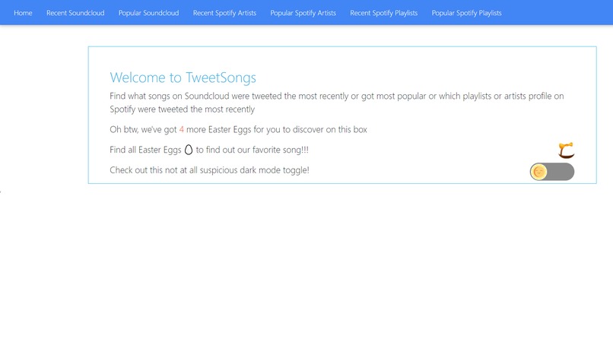Open Popular Spotify Artists page

pos(303,13)
